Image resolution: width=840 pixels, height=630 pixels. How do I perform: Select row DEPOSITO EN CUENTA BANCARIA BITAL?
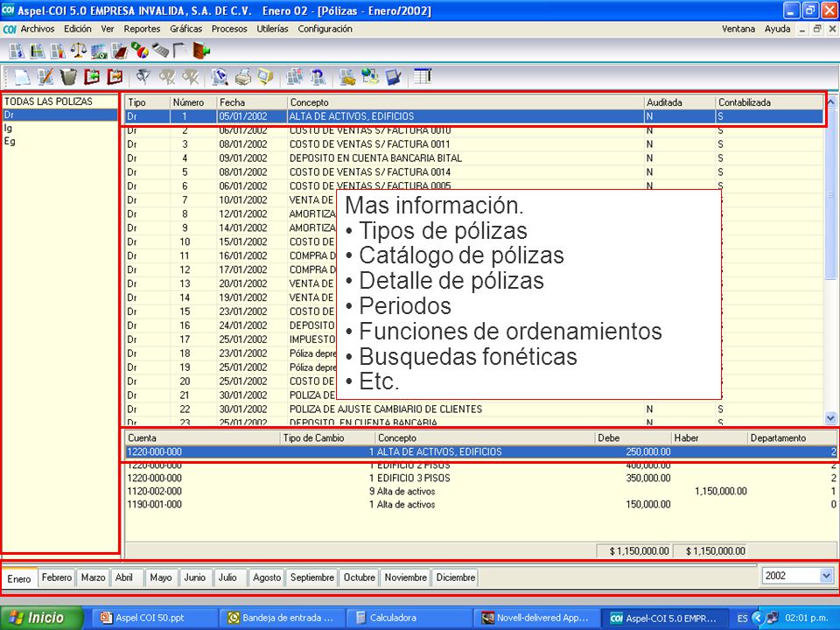click(x=474, y=158)
